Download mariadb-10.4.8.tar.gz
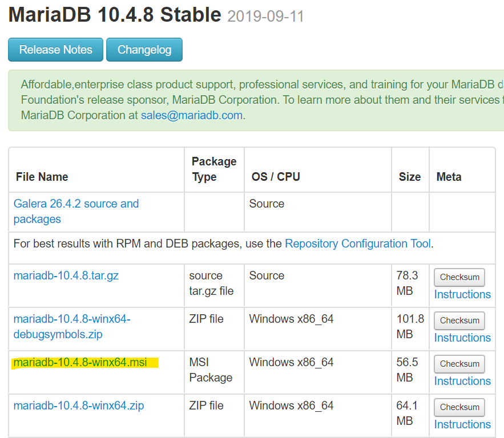The image size is (504, 438). pos(66,275)
